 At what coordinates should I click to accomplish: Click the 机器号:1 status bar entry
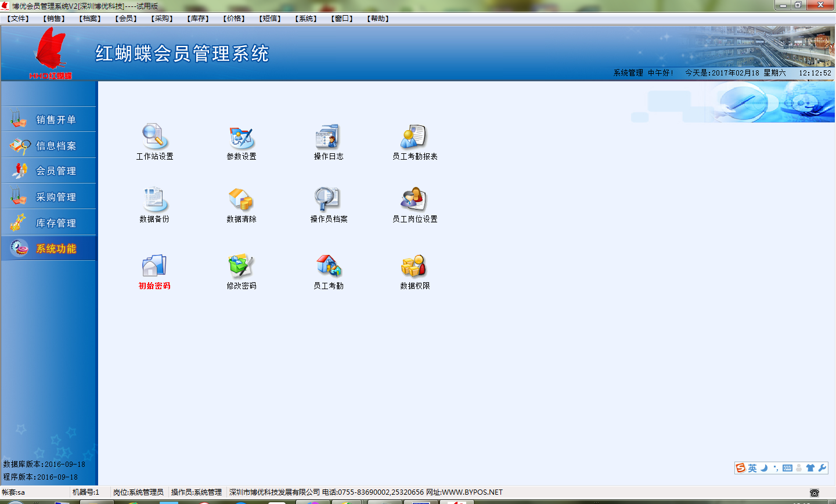coord(86,492)
